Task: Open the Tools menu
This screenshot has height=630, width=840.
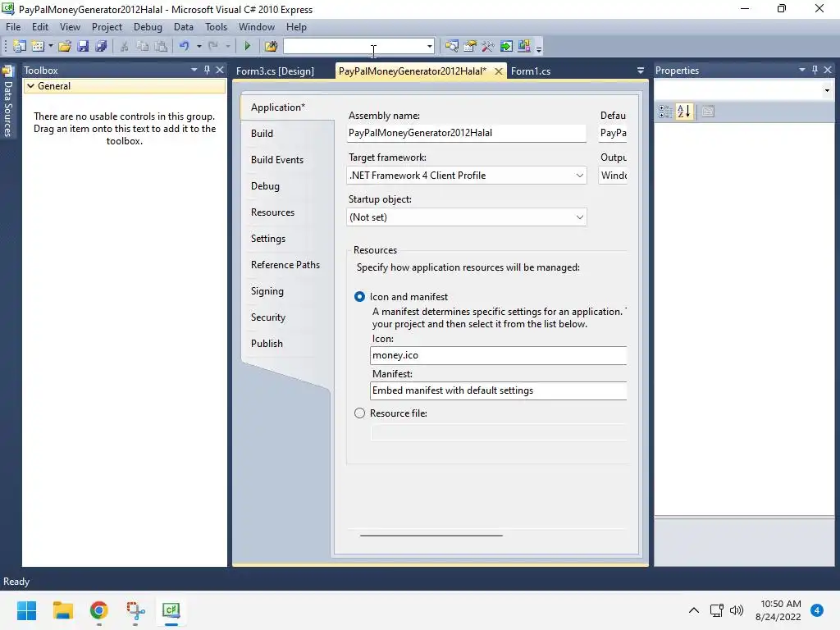Action: (x=216, y=27)
